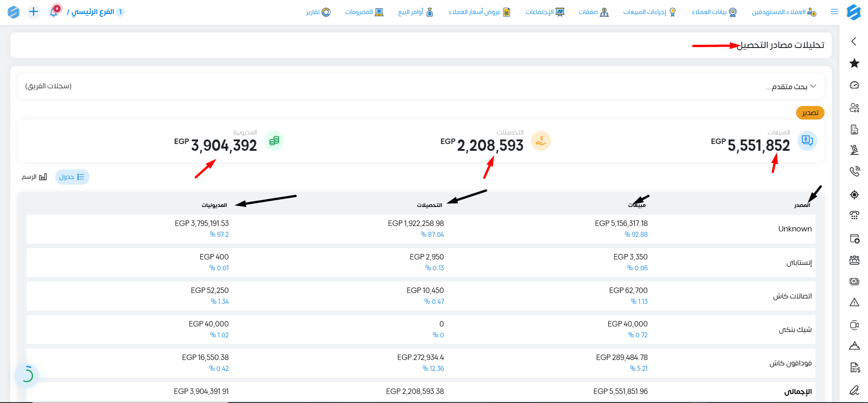This screenshot has width=868, height=403.
Task: Open the العملاء المستهدفين menu
Action: pos(784,12)
